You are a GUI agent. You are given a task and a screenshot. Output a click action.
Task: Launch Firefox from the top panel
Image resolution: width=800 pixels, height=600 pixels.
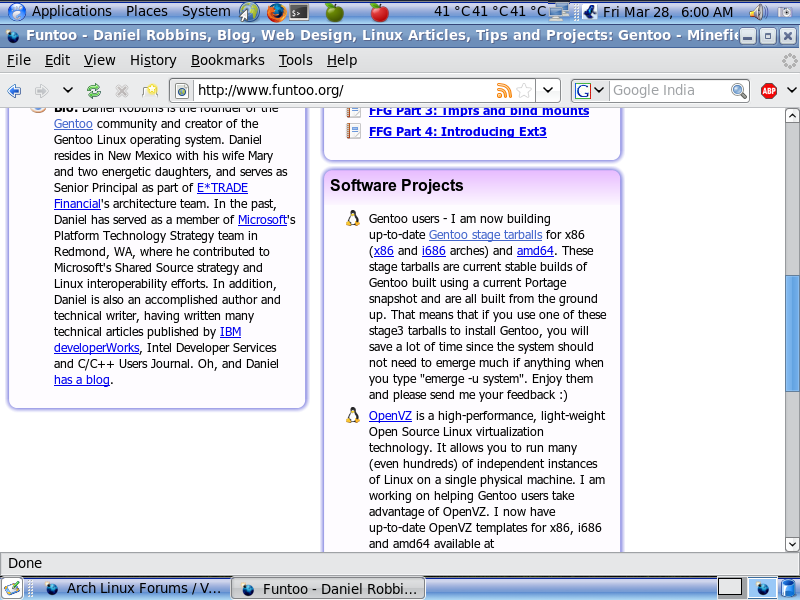[276, 12]
